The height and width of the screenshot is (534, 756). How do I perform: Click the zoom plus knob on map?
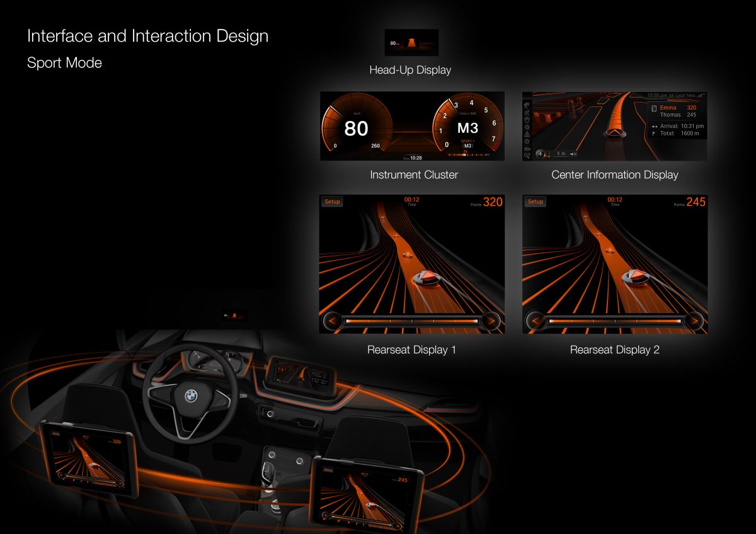(541, 154)
